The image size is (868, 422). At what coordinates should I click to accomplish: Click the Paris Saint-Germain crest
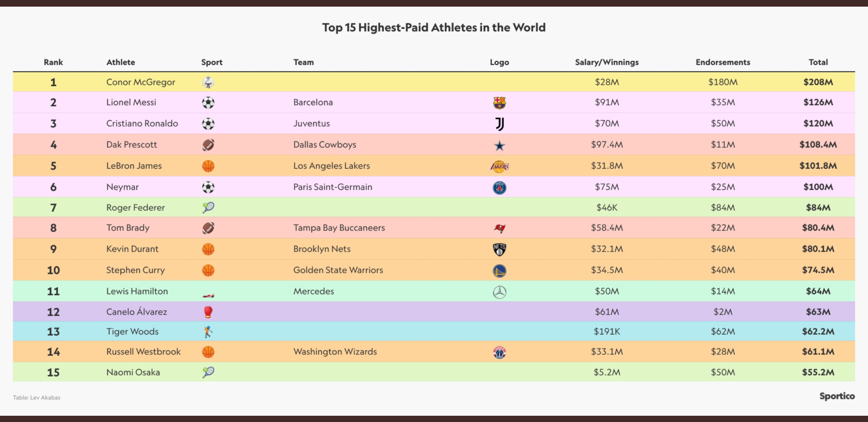pyautogui.click(x=499, y=188)
